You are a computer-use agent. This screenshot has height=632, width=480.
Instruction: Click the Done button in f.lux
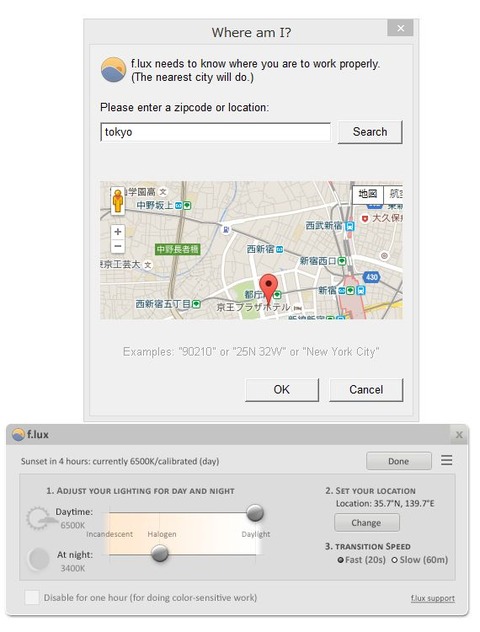click(399, 461)
